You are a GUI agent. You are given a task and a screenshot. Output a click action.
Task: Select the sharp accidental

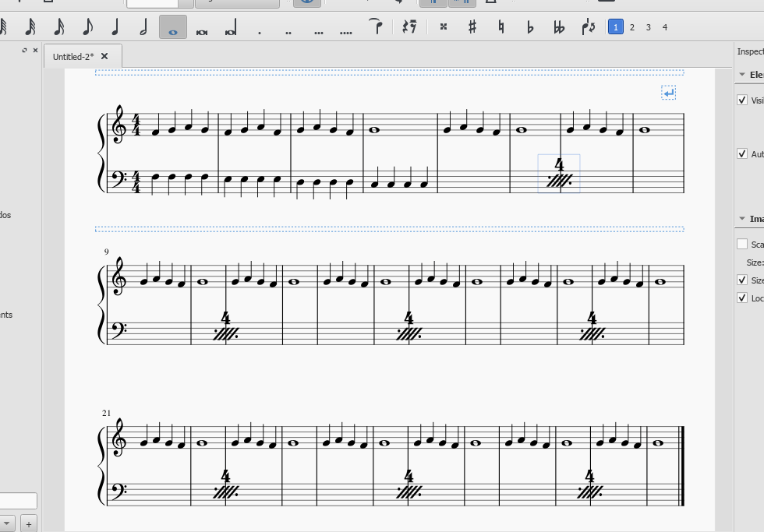[x=474, y=26]
